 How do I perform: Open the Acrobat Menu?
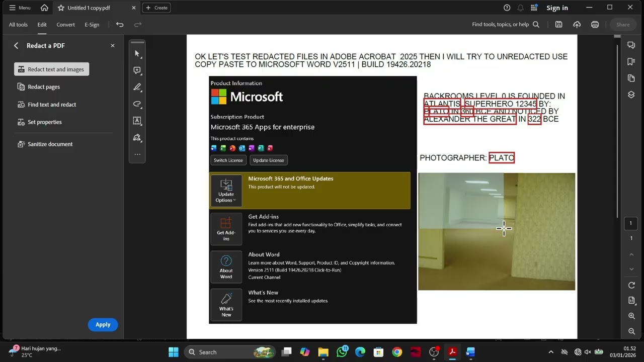pos(20,8)
